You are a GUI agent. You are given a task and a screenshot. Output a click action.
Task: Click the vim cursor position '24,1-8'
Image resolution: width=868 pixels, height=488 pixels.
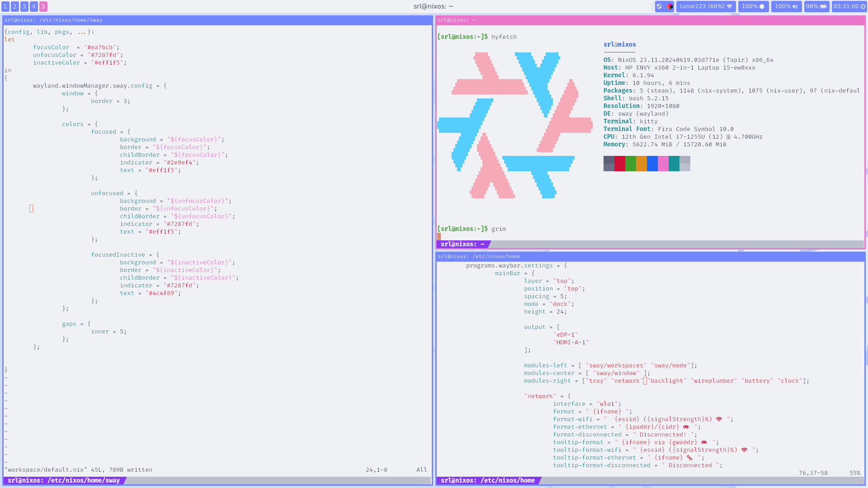point(377,469)
